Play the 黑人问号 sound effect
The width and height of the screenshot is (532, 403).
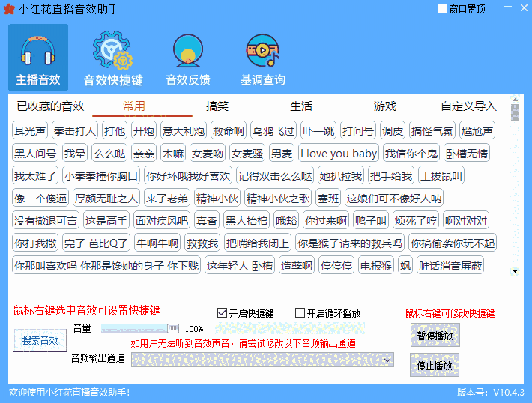35,154
